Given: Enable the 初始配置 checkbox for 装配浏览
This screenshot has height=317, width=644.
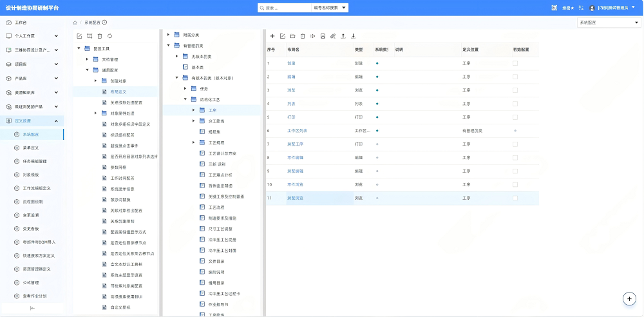Looking at the screenshot, I should pos(515,198).
